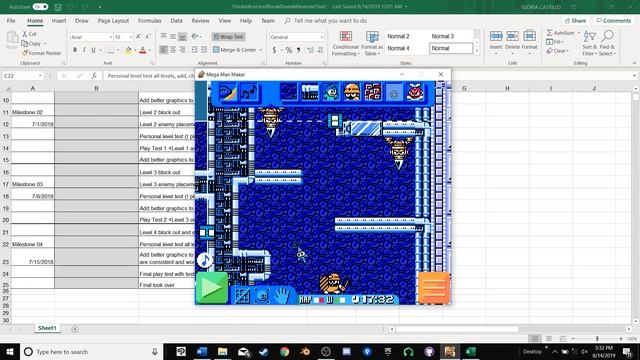The height and width of the screenshot is (360, 640).
Task: Select the background pattern icon in the editor toolbar
Action: click(289, 92)
